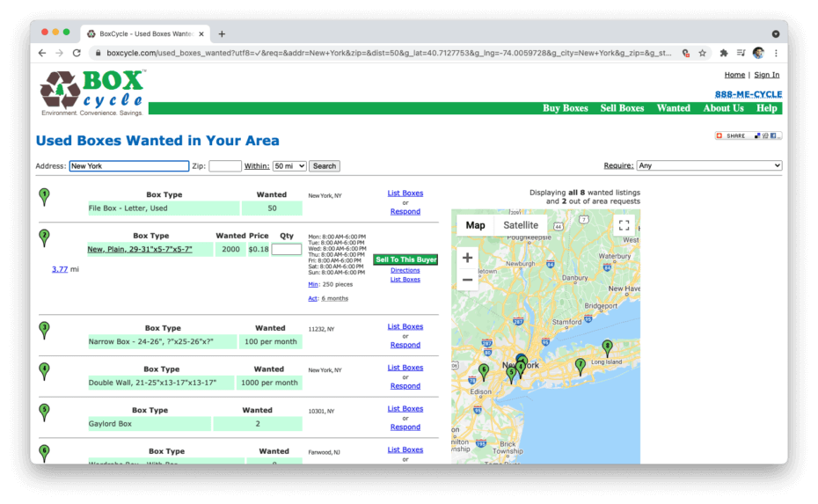Click the Address input field
The width and height of the screenshot is (818, 504).
128,166
